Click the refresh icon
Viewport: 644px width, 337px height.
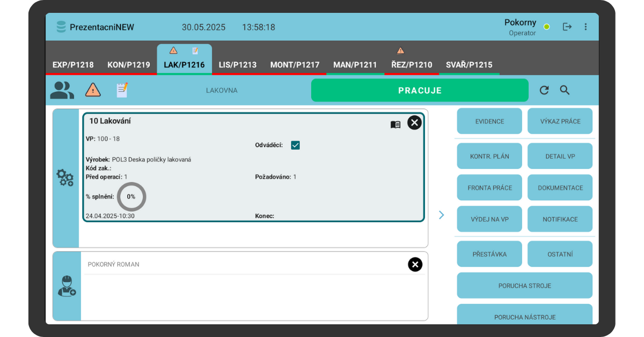[x=544, y=90]
